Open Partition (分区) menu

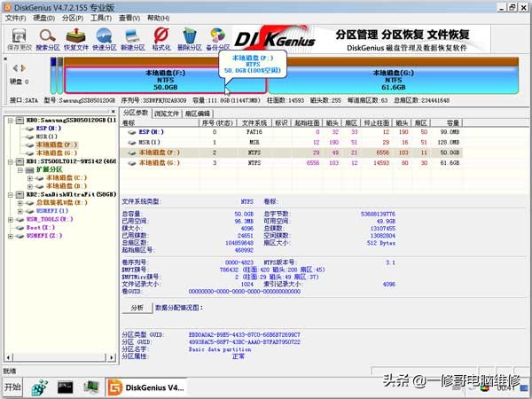coord(73,18)
